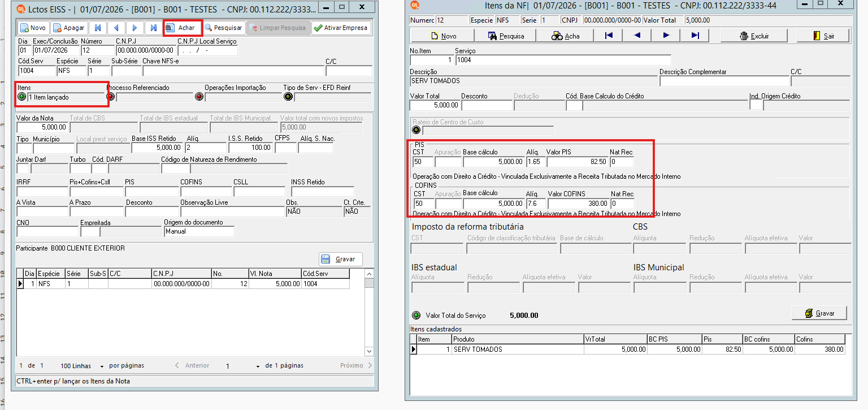Click the Anterior pagination link
The image size is (868, 410).
coord(192,365)
